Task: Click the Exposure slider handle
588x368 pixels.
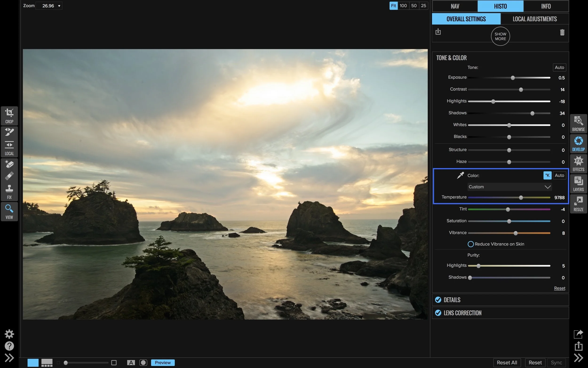Action: click(513, 78)
